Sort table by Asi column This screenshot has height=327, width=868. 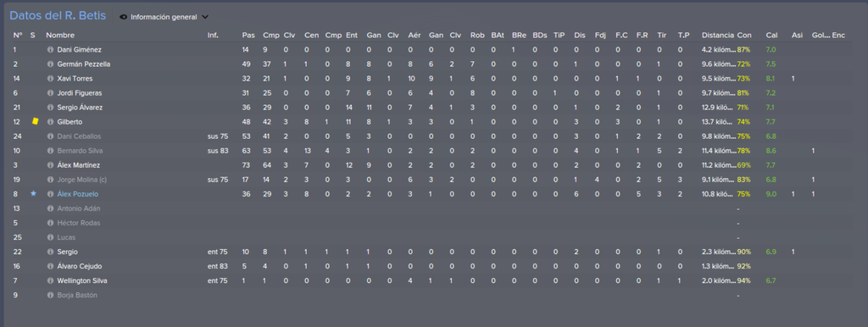(797, 36)
